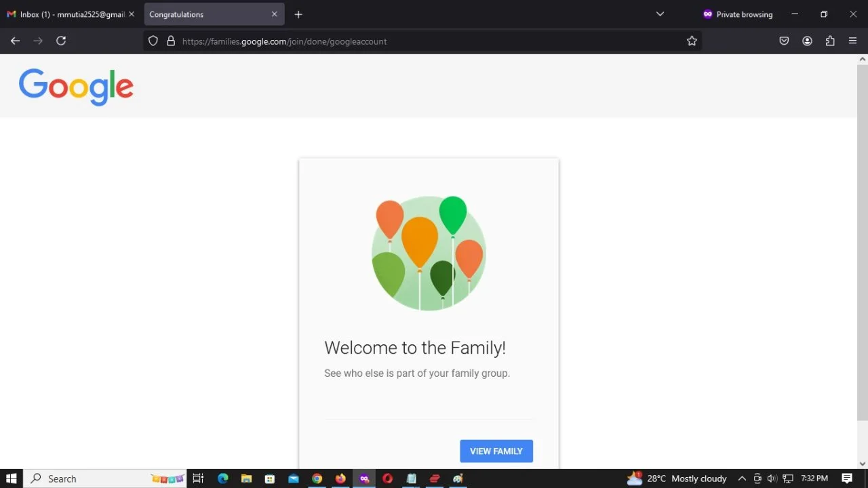
Task: Open File Explorer from taskbar
Action: coord(246,479)
